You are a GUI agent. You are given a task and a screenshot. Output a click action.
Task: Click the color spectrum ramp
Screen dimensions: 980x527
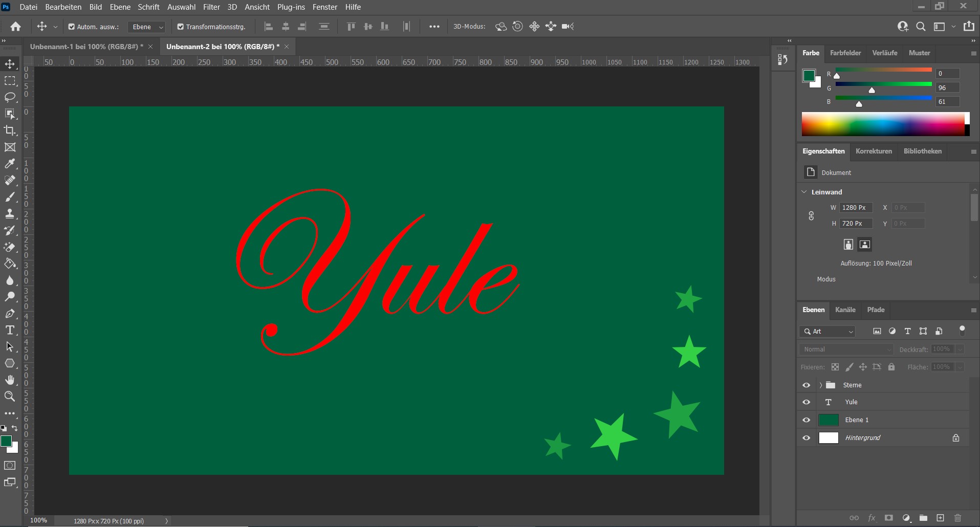click(x=884, y=124)
